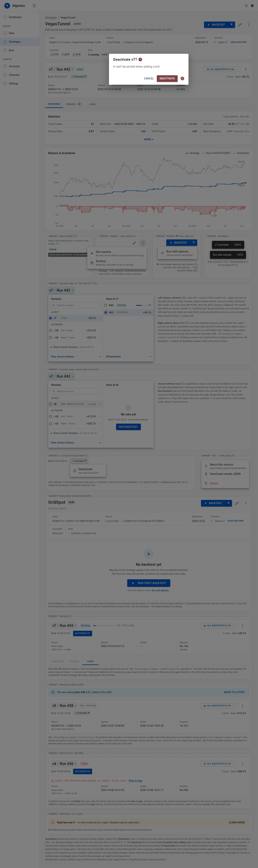Open the GridSpot header kebab menu

pos(246,503)
